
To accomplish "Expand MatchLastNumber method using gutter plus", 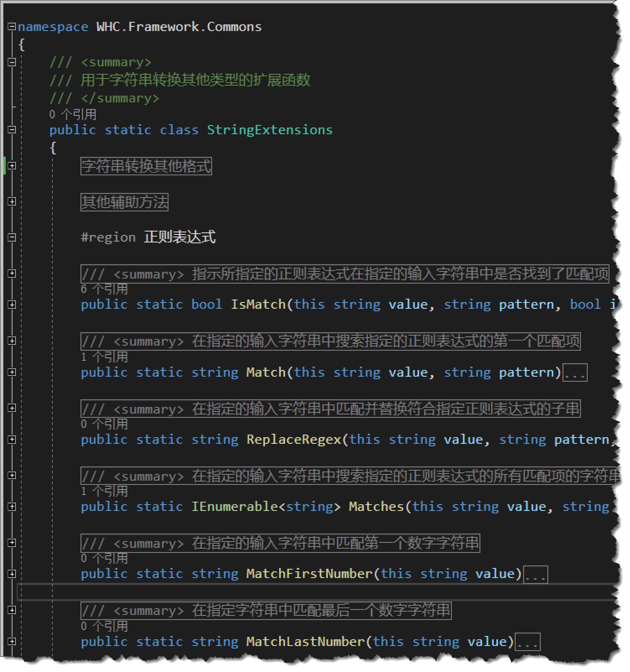I will tap(12, 642).
